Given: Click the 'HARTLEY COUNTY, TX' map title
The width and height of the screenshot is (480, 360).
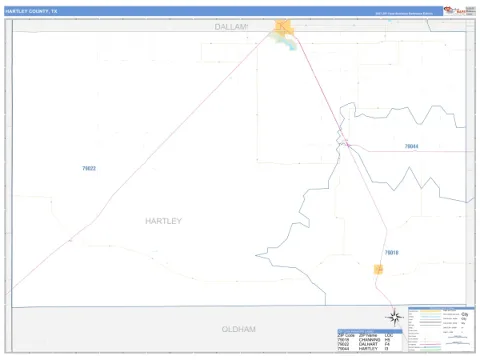Looking at the screenshot, I should (31, 11).
